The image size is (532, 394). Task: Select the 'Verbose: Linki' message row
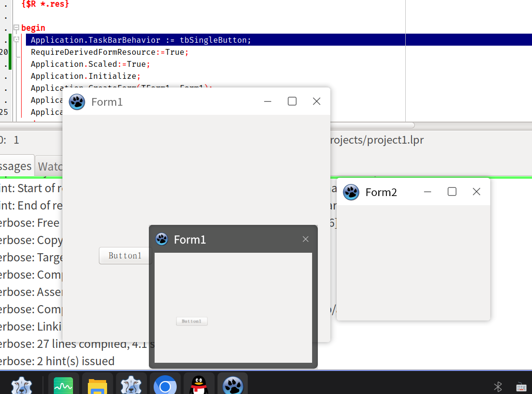pos(31,326)
